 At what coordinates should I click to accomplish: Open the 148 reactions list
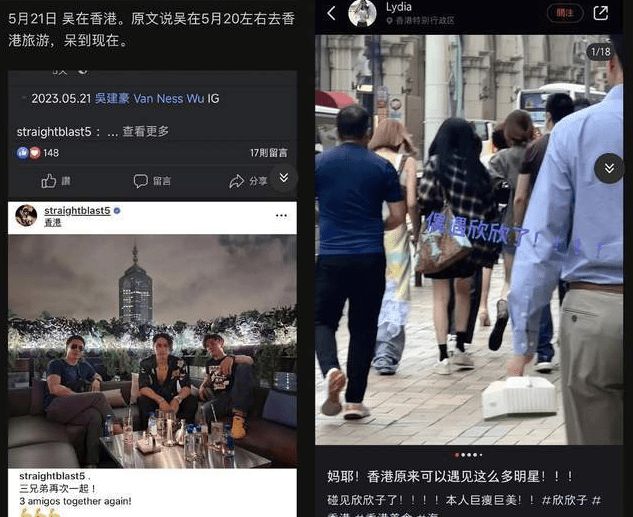coord(38,153)
